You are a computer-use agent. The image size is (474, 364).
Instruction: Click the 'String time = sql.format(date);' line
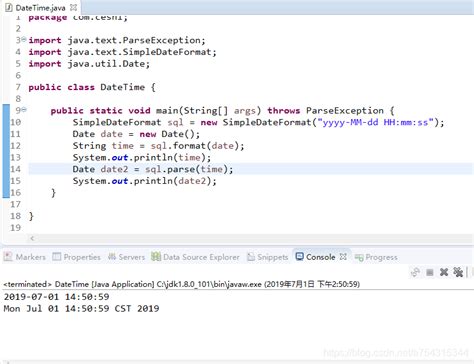[x=158, y=146]
